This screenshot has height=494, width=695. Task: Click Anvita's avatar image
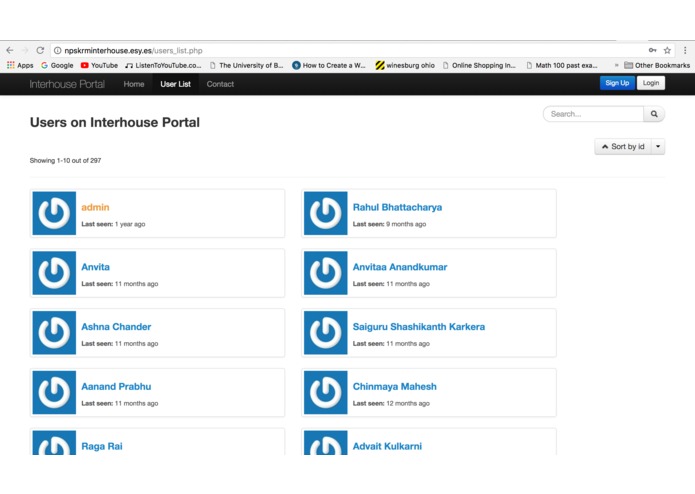click(54, 273)
